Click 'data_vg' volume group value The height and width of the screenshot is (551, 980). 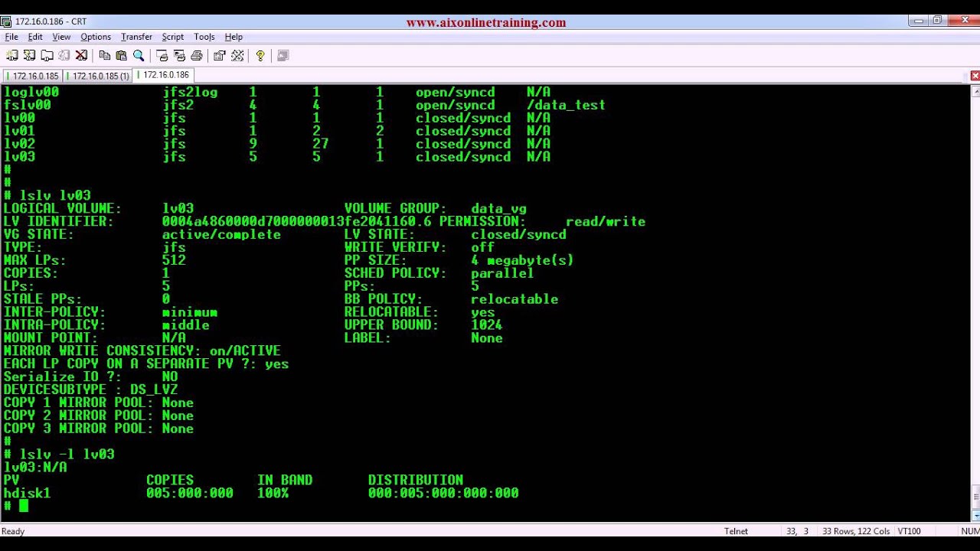pyautogui.click(x=499, y=209)
